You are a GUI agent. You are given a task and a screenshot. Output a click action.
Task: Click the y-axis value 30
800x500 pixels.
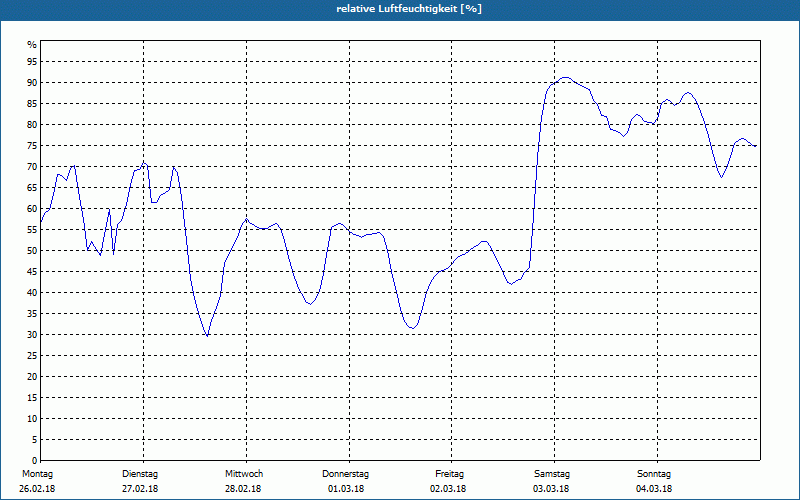(x=32, y=335)
